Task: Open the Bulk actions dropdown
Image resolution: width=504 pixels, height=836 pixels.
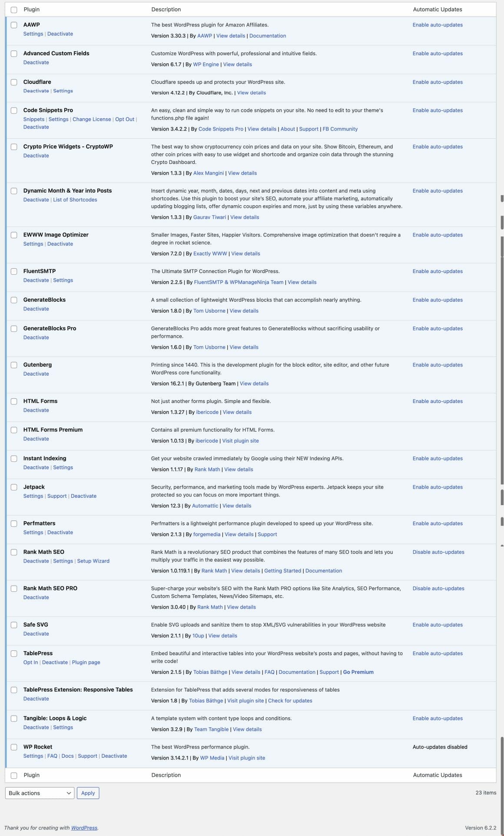Action: [40, 793]
